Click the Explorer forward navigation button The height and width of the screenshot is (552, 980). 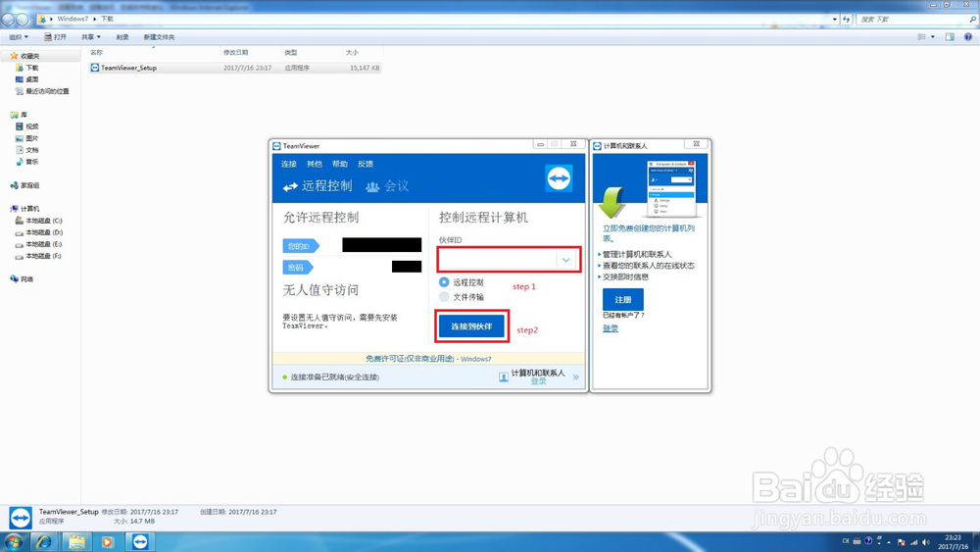(23, 20)
